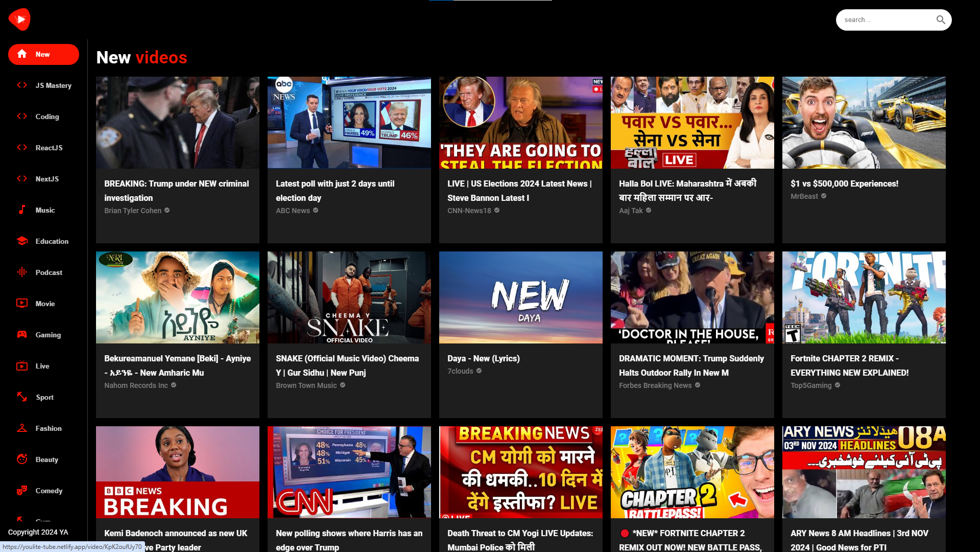Select the New category in sidebar

coord(43,55)
